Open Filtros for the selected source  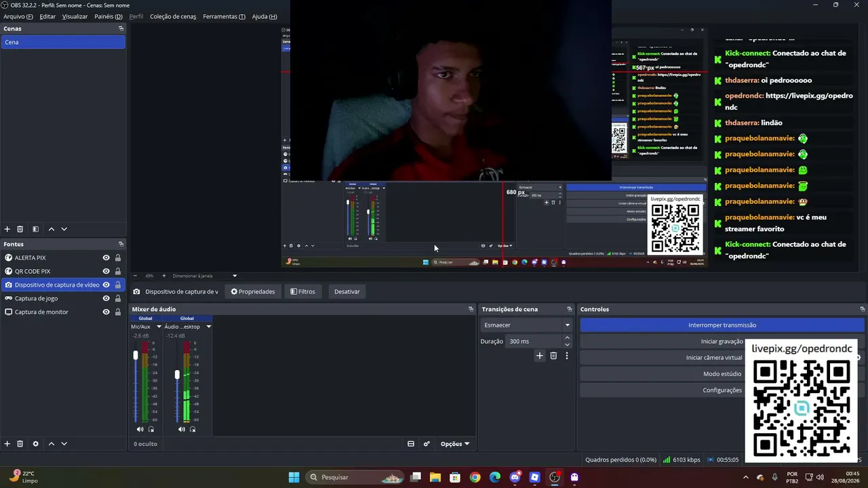302,291
